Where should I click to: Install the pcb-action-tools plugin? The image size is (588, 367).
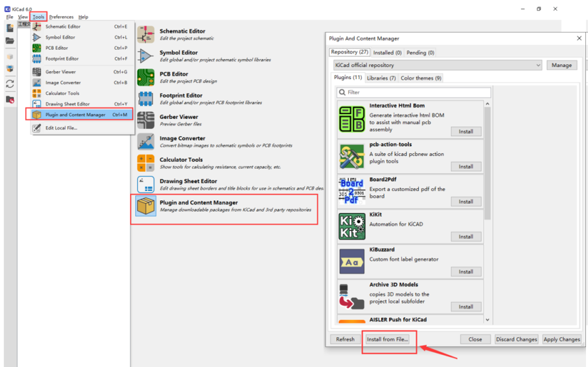(466, 167)
